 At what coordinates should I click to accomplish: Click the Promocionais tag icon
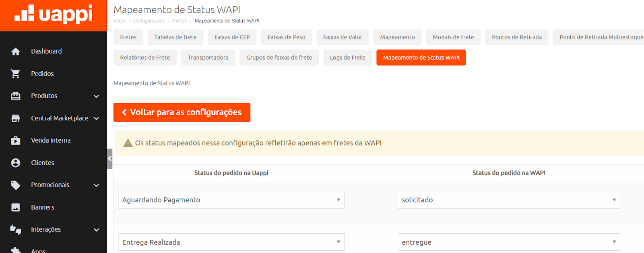tap(16, 185)
